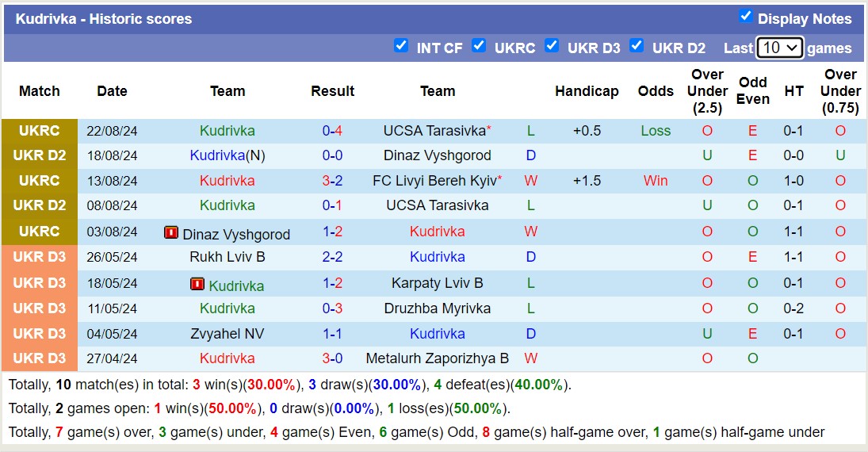Click the Handicap column header

(587, 91)
